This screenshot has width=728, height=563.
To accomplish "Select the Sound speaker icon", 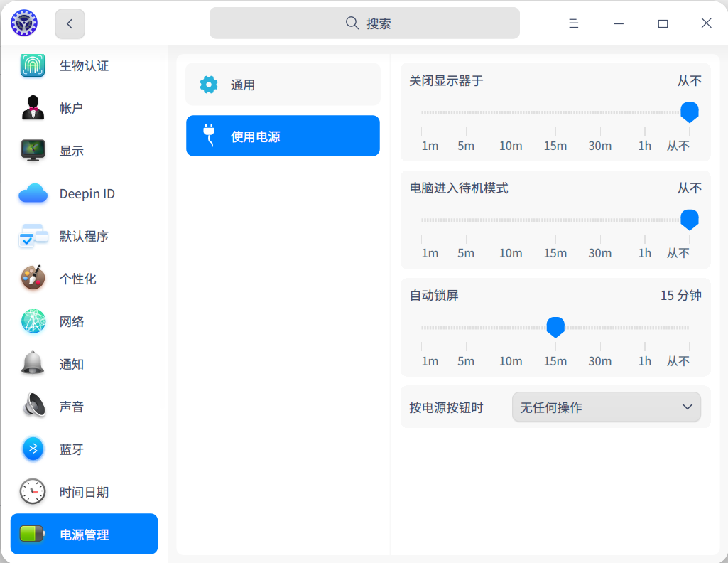I will coord(33,407).
